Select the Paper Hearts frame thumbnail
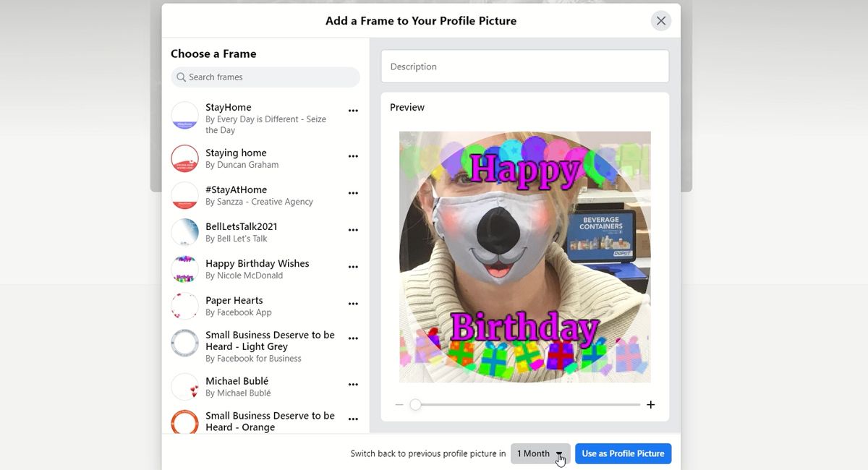868x470 pixels. point(184,306)
